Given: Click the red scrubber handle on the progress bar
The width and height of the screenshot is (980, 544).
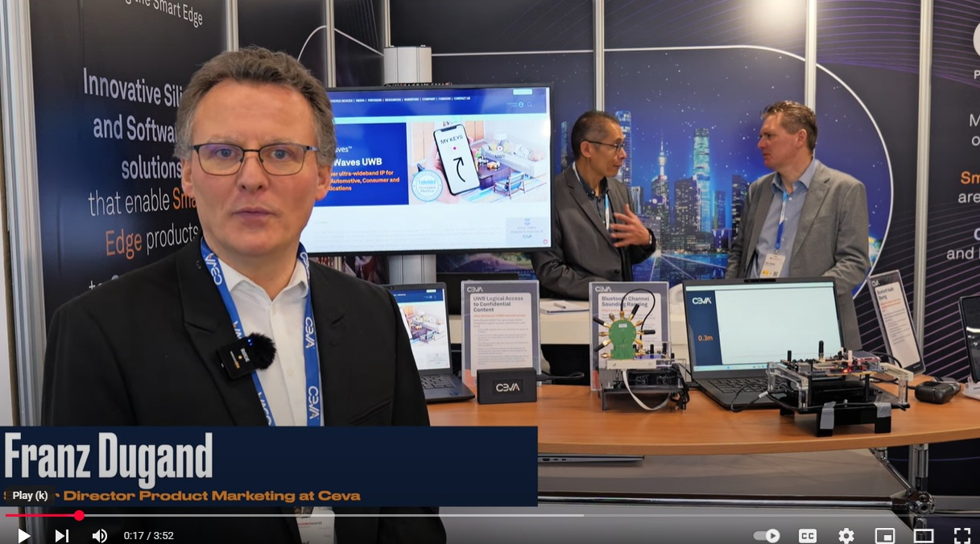Looking at the screenshot, I should 79,515.
